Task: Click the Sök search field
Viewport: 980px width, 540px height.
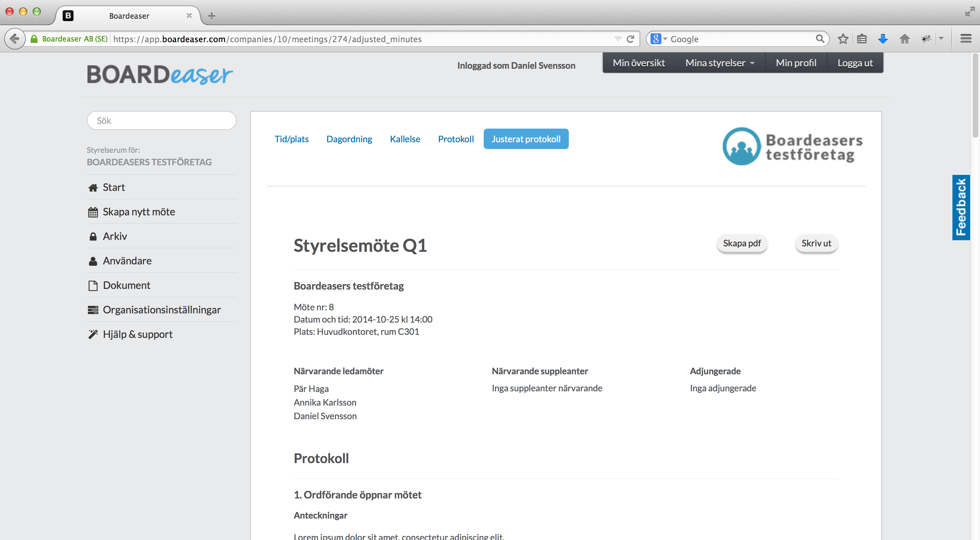Action: pyautogui.click(x=162, y=120)
